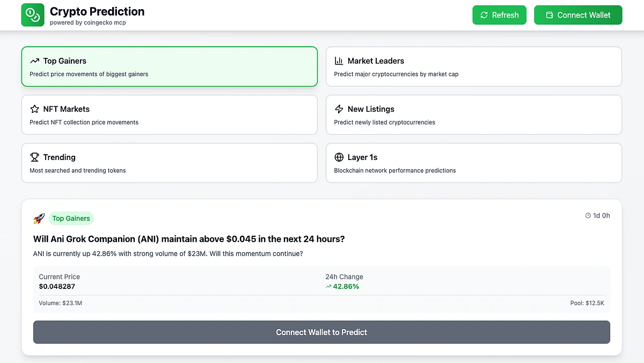Click the star icon beside NFT Markets
The image size is (644, 363).
pos(35,109)
